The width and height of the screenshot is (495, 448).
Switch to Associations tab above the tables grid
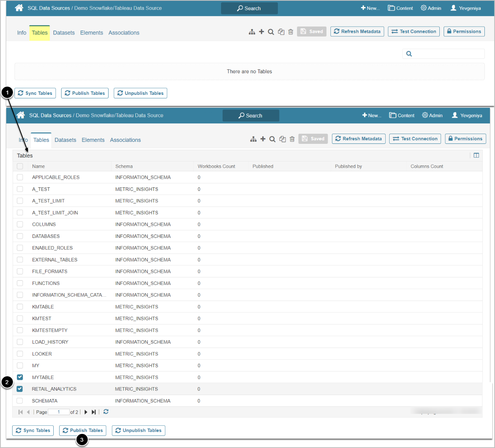coord(125,140)
